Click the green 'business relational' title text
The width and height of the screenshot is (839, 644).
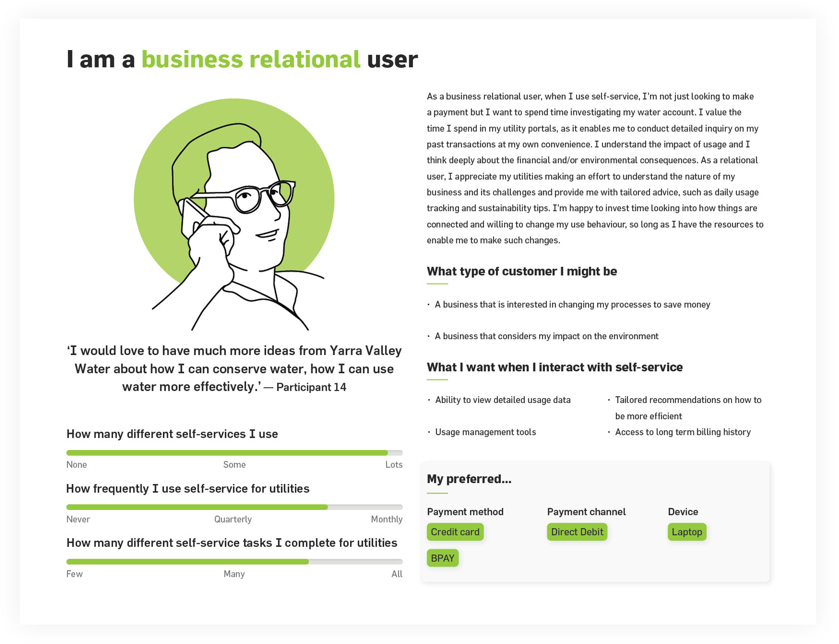(x=251, y=59)
